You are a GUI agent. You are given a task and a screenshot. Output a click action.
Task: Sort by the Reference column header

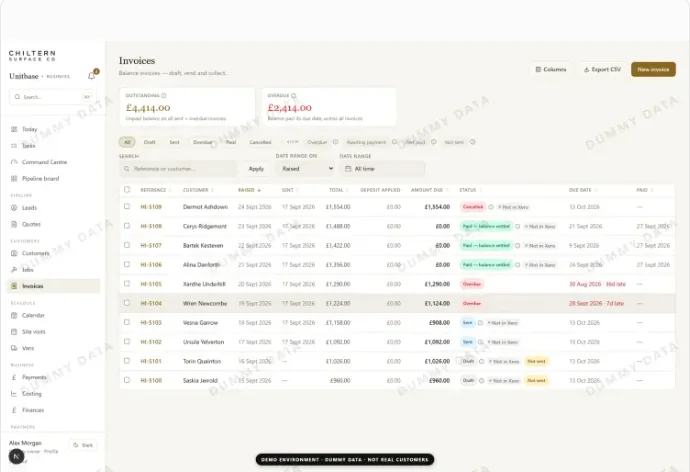click(155, 190)
